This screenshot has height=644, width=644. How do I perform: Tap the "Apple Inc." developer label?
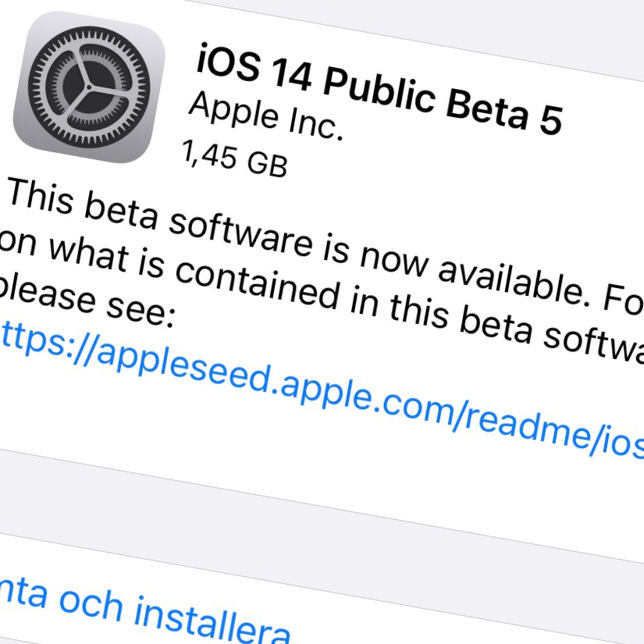coord(265,116)
